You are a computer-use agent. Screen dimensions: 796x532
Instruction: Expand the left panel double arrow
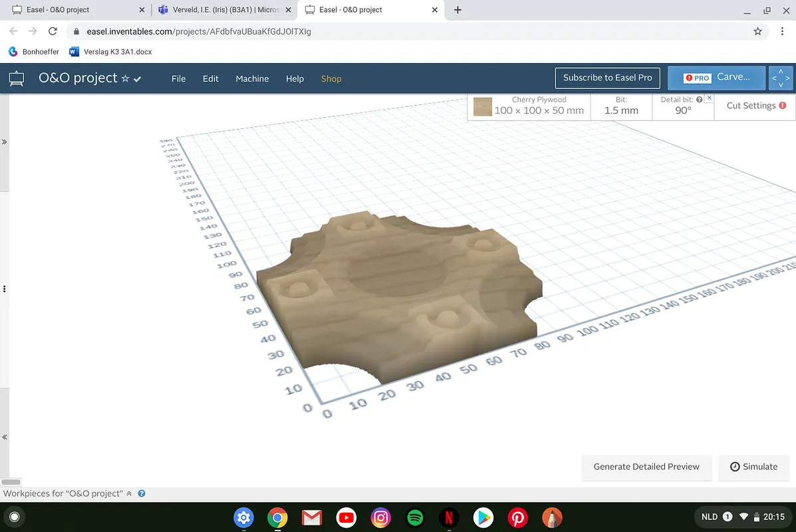pyautogui.click(x=5, y=142)
